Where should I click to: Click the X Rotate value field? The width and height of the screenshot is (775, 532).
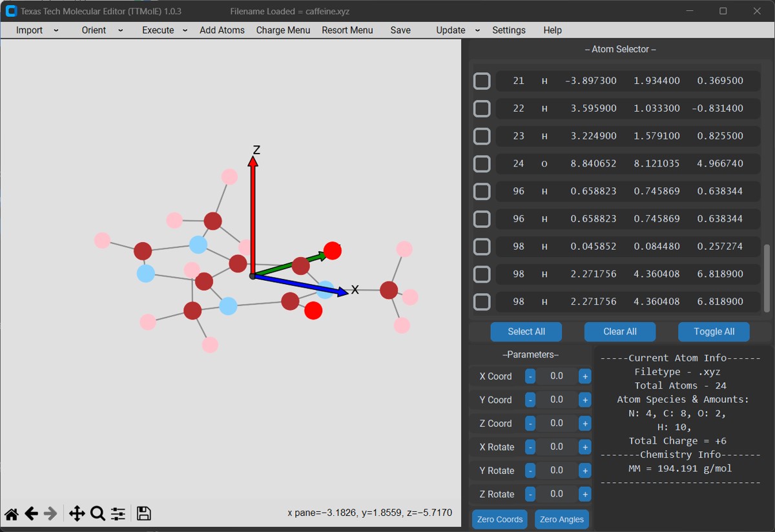click(x=557, y=447)
